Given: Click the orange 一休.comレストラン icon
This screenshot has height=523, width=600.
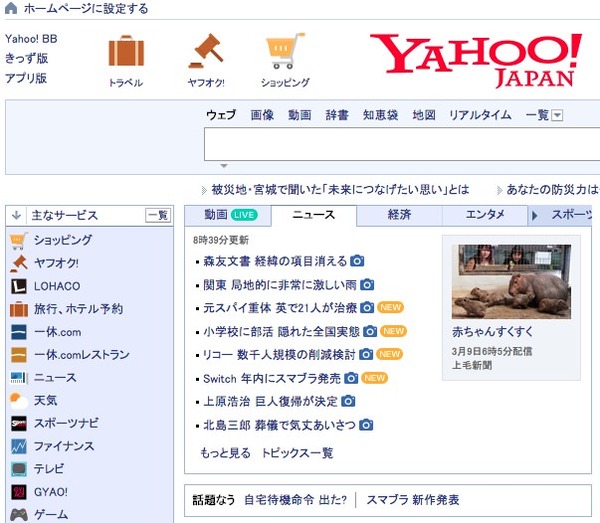Looking at the screenshot, I should 18,355.
